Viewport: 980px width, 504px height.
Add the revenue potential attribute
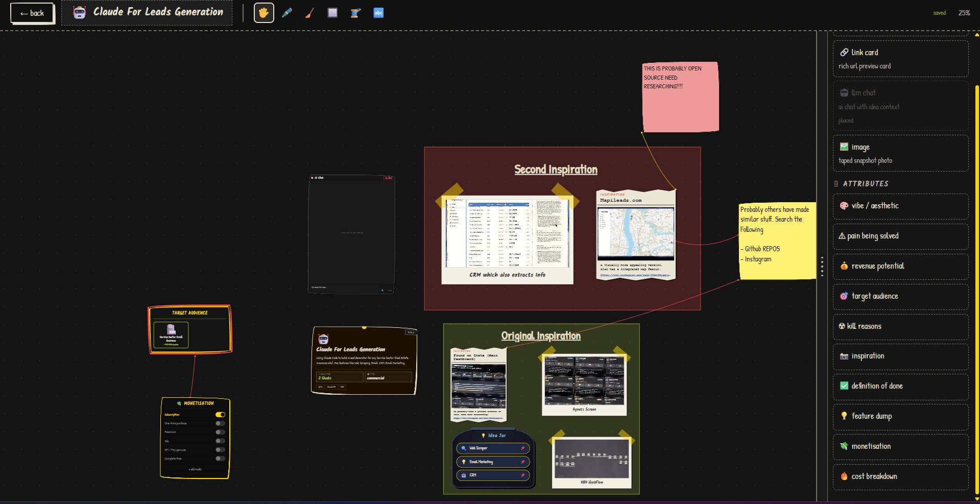[900, 266]
